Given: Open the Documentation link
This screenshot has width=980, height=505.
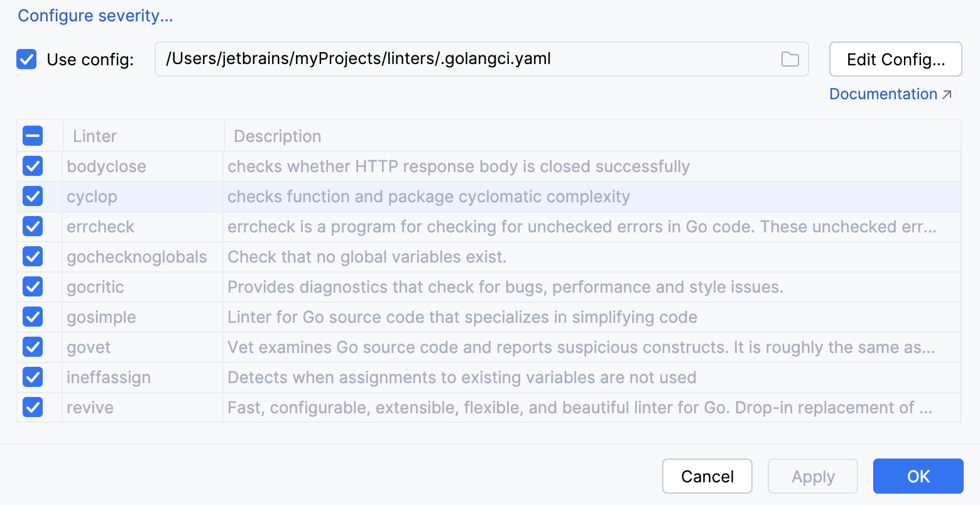Looking at the screenshot, I should [883, 94].
